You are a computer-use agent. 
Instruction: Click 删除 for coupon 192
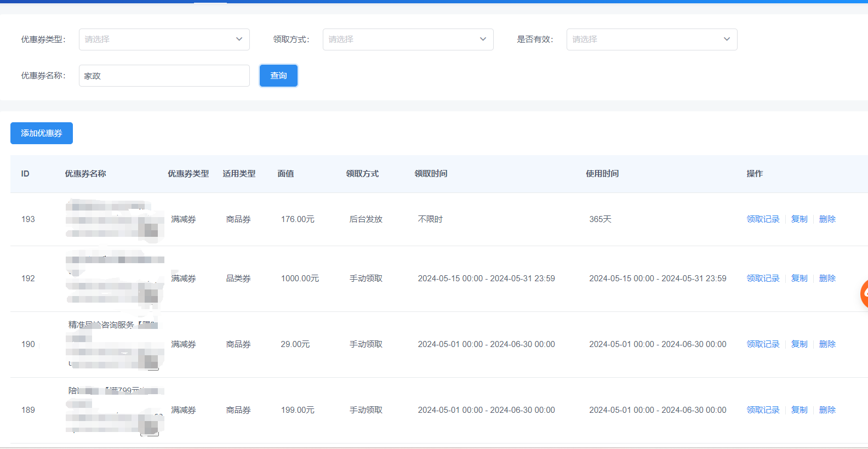[827, 279]
